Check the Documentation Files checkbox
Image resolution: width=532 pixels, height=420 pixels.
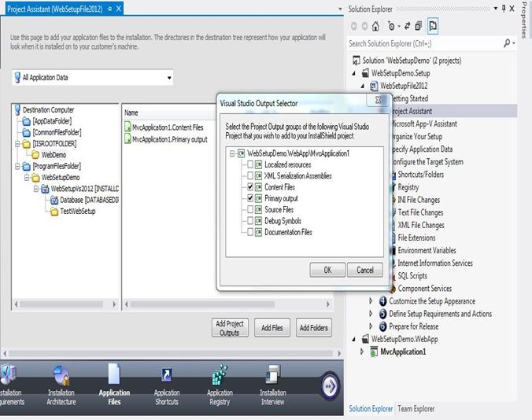click(250, 232)
